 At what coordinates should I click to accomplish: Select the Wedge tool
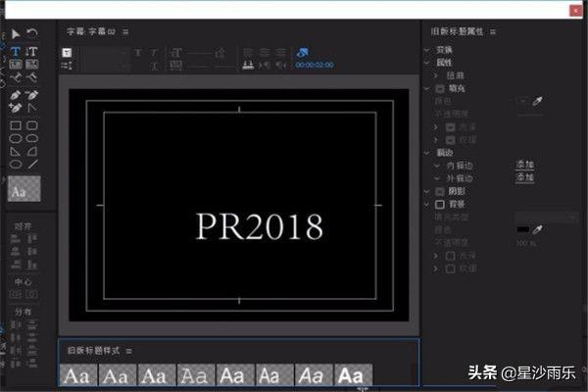coord(16,152)
